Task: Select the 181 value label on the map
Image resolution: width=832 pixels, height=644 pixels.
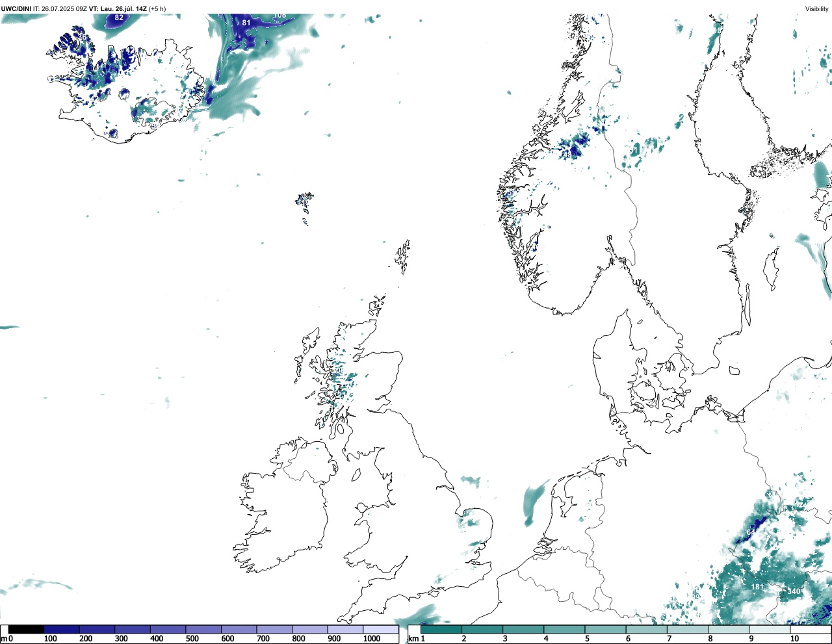Action: pos(757,587)
